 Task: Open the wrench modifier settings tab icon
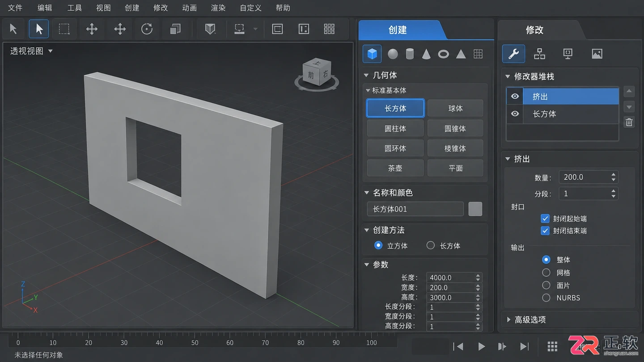click(x=513, y=54)
